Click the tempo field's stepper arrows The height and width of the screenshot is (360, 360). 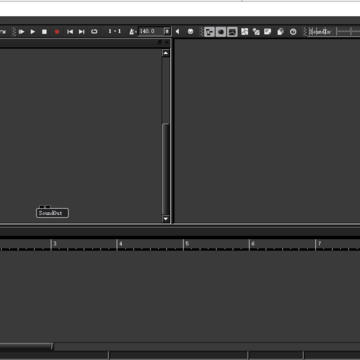pyautogui.click(x=167, y=31)
